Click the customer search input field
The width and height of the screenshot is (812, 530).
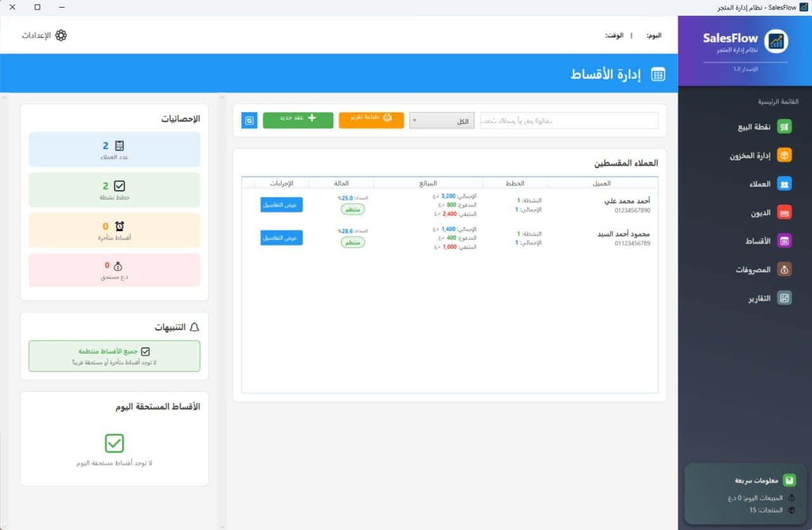pos(569,121)
